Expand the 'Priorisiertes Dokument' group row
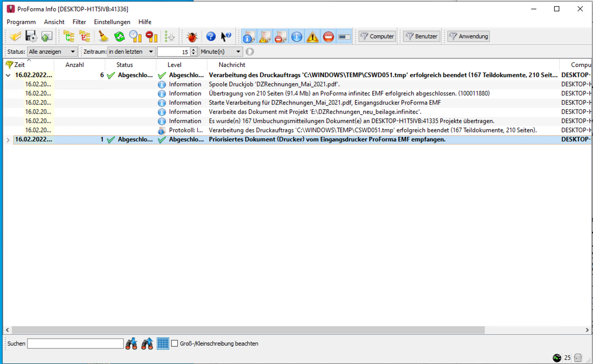This screenshot has width=593, height=364. tap(8, 139)
